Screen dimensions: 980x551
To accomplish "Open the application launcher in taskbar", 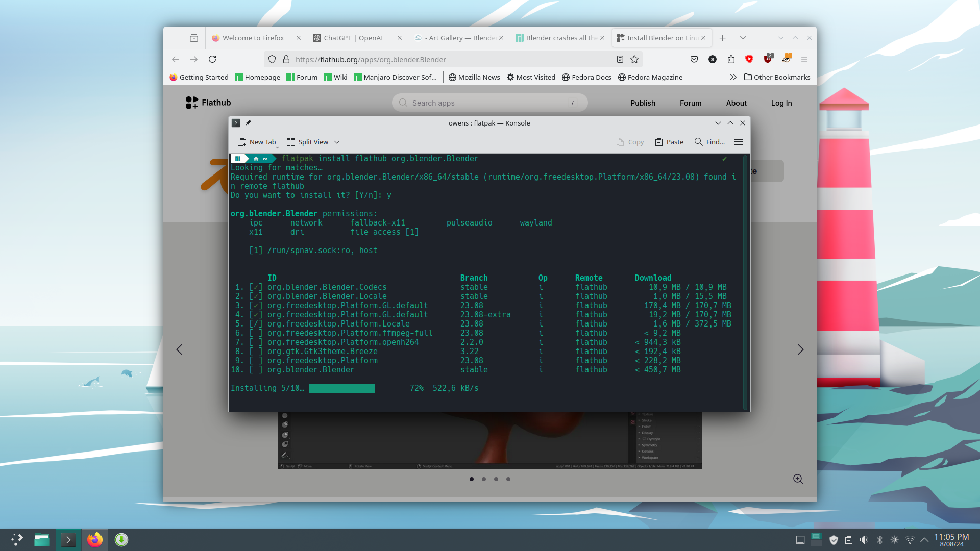I will (17, 540).
